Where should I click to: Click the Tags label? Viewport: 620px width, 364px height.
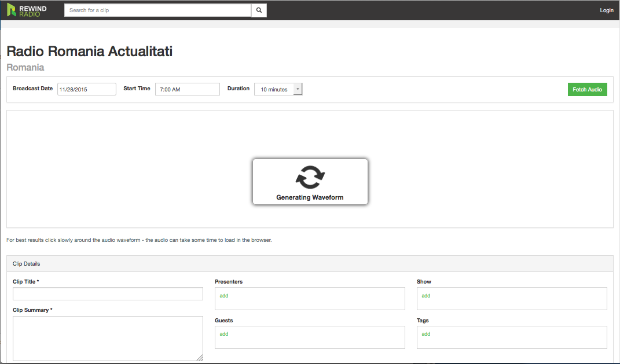tap(423, 321)
